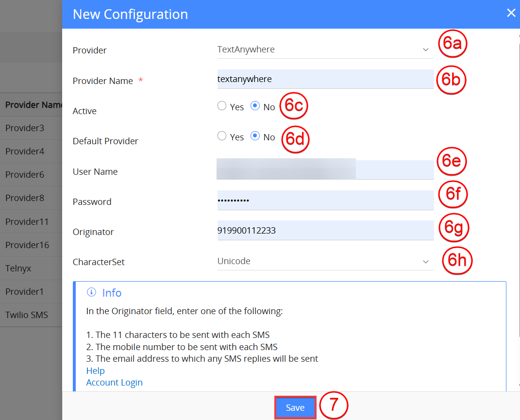Select Twilio SMS in provider list
This screenshot has width=520, height=420.
[27, 315]
